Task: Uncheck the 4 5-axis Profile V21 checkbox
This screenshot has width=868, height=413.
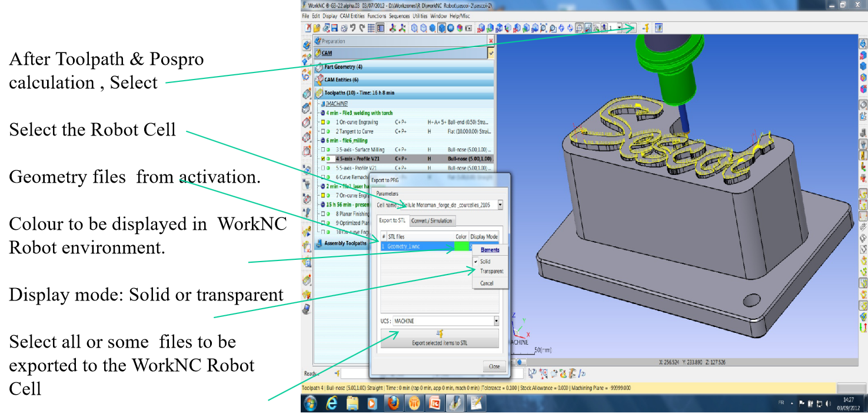Action: pos(322,158)
